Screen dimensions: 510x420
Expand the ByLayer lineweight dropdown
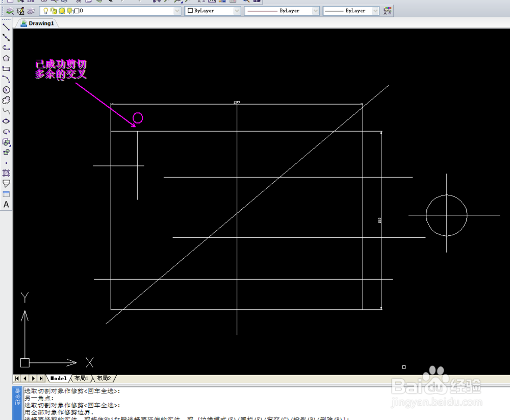(375, 11)
